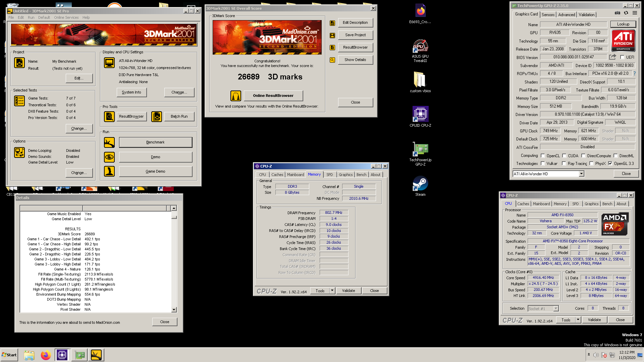Click the Benchmark run icon
Screen dimensions: 644x362
(x=109, y=142)
